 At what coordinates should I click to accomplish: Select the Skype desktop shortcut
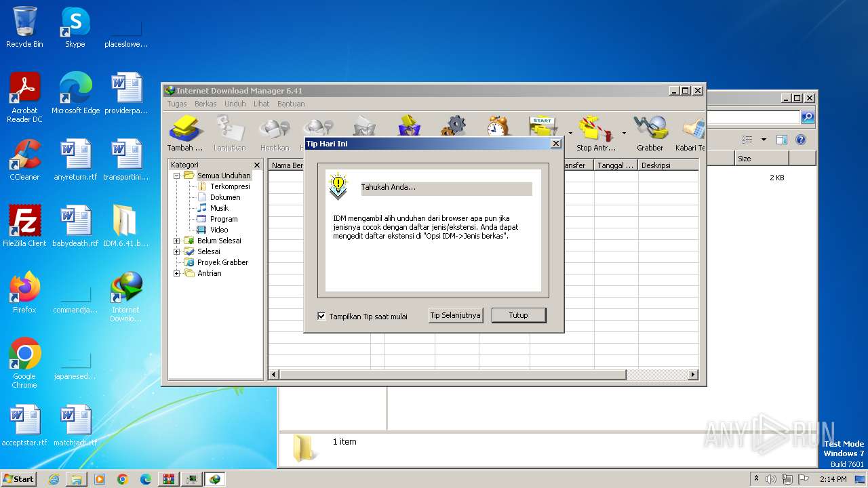tap(75, 27)
